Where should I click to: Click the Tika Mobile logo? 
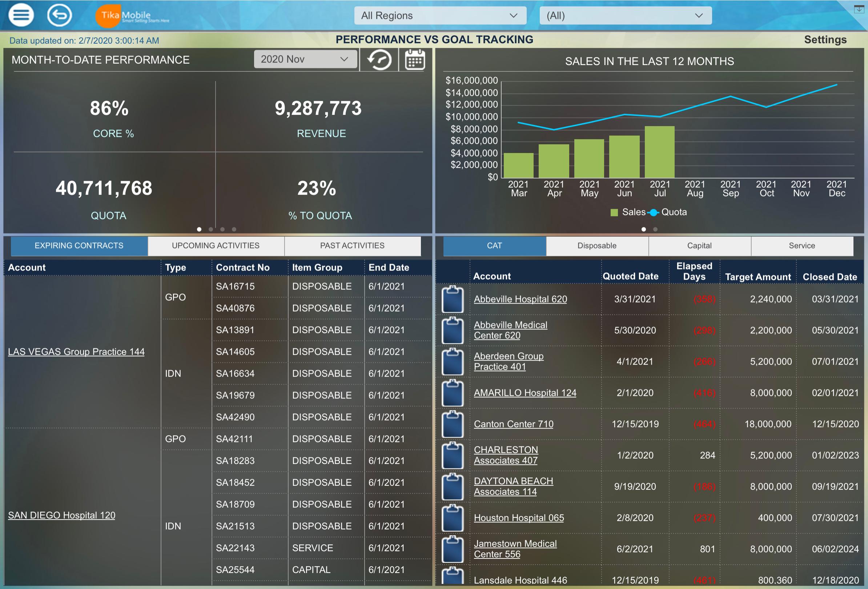[132, 16]
